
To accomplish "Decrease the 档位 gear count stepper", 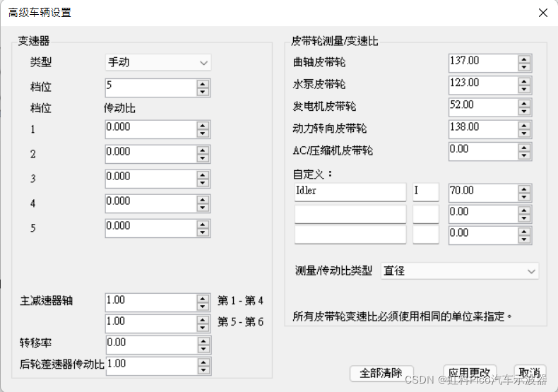I will coord(203,92).
